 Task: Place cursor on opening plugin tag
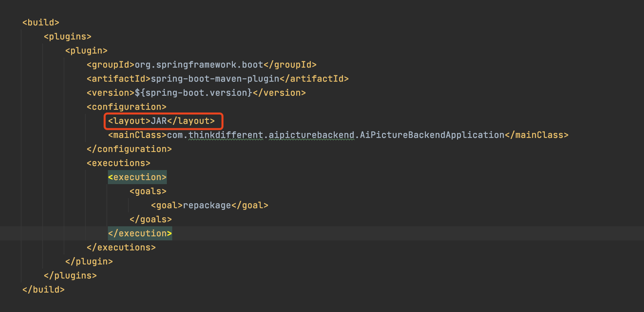click(x=86, y=51)
